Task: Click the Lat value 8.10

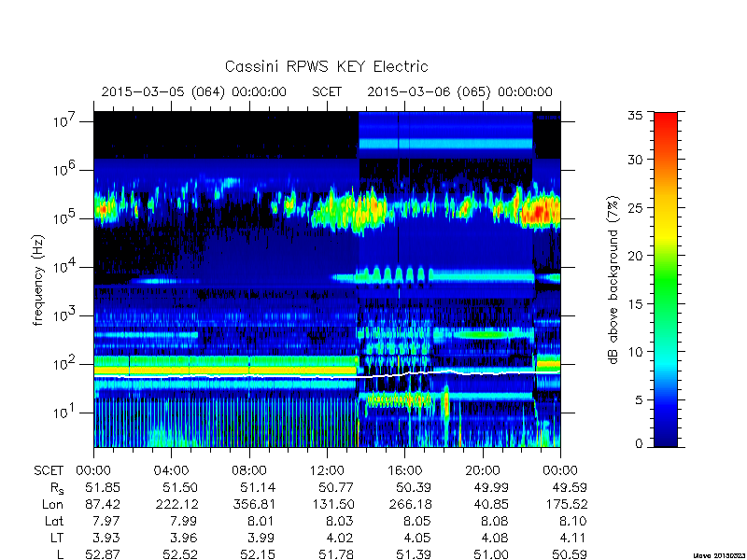Action: [572, 522]
